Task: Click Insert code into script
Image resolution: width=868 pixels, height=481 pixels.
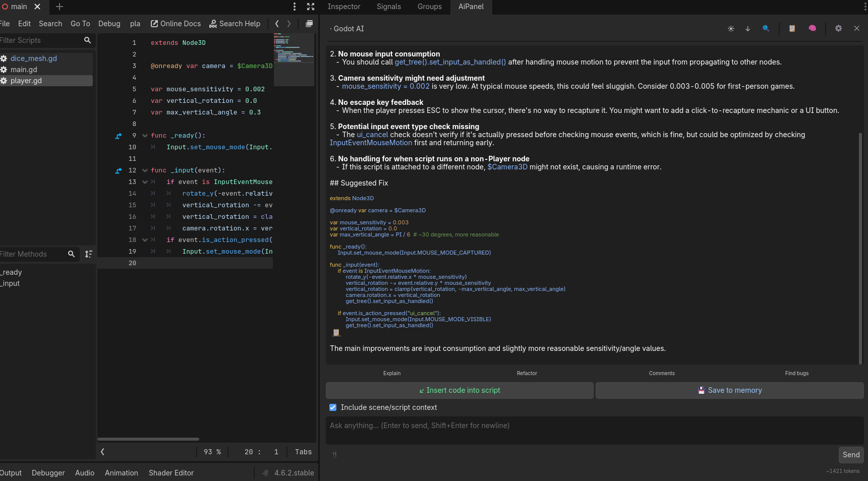Action: point(459,390)
